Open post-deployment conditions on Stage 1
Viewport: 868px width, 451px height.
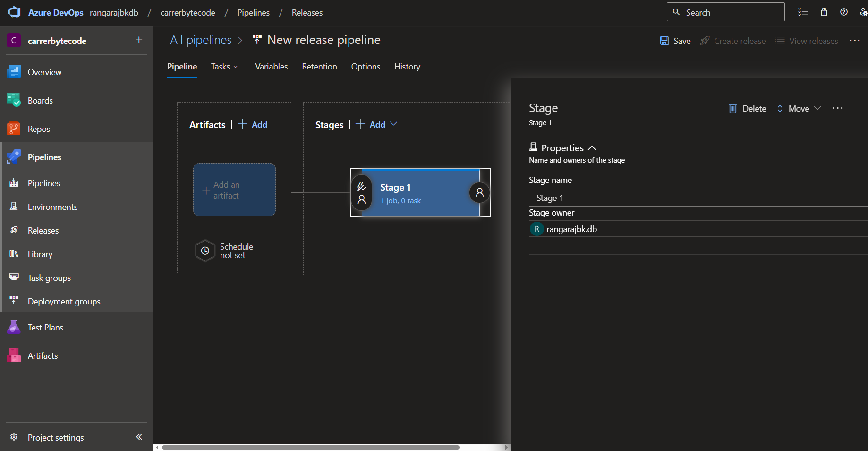tap(479, 192)
